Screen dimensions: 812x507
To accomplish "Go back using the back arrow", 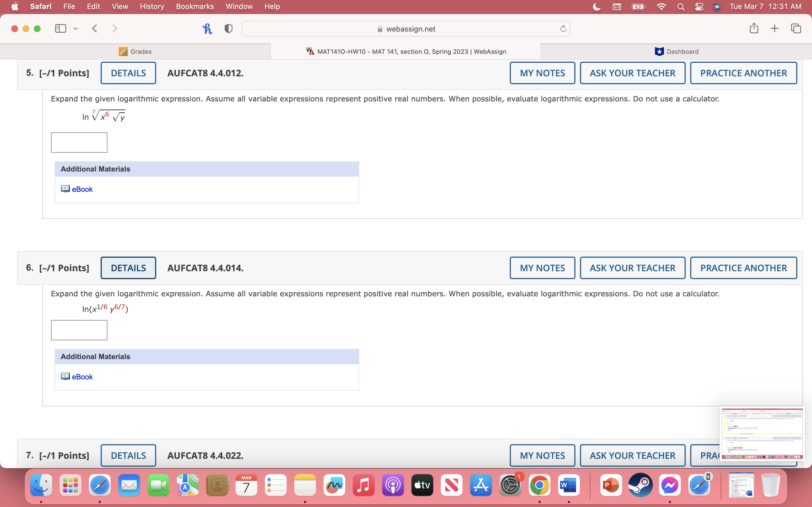I will (x=95, y=28).
